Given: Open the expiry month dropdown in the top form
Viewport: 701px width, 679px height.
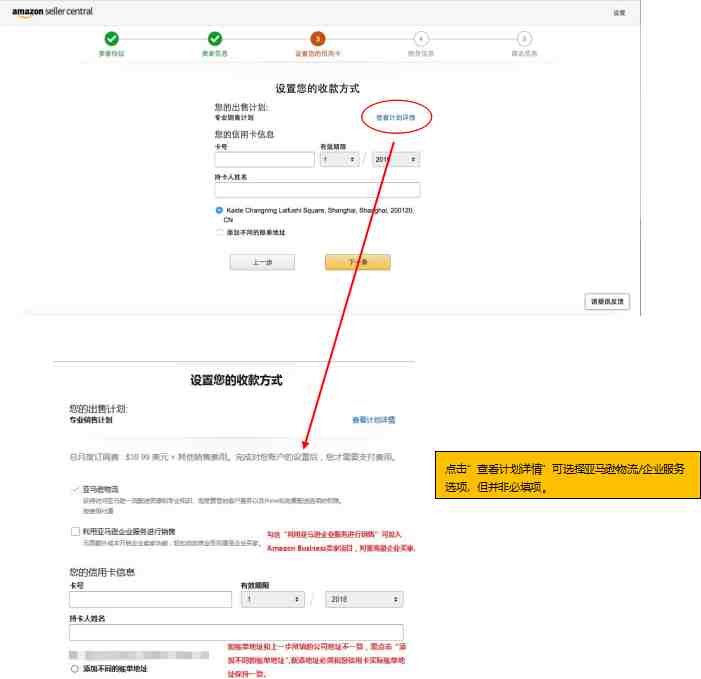Looking at the screenshot, I should click(x=339, y=159).
